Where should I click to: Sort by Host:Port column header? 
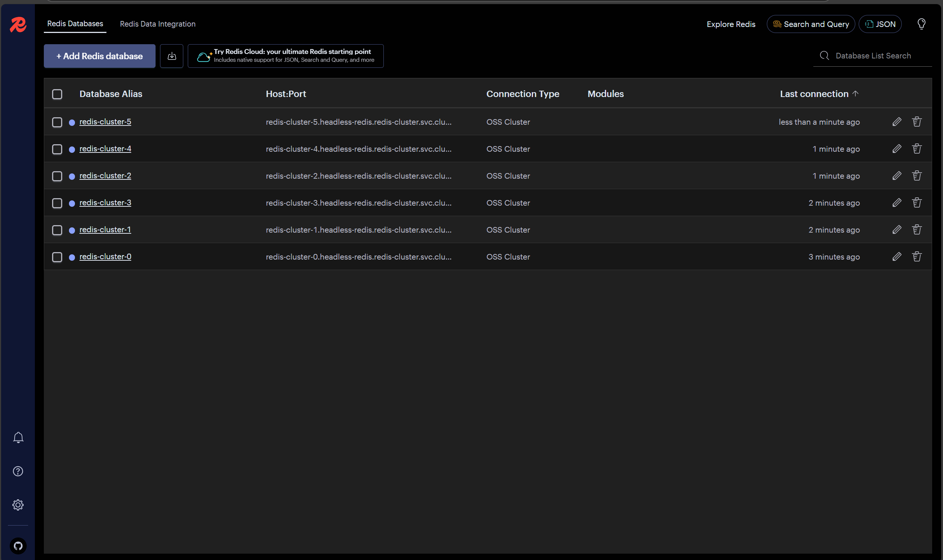click(286, 94)
